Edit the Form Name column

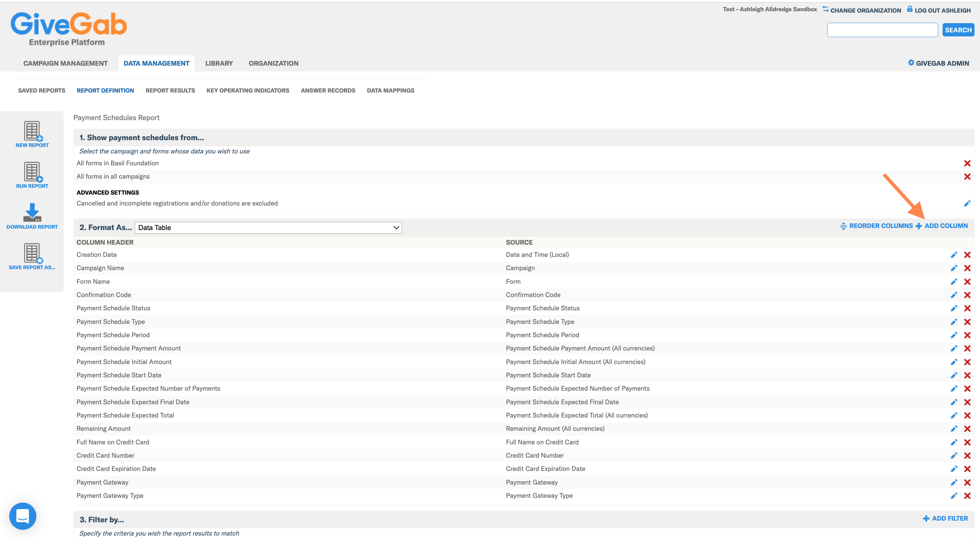954,281
